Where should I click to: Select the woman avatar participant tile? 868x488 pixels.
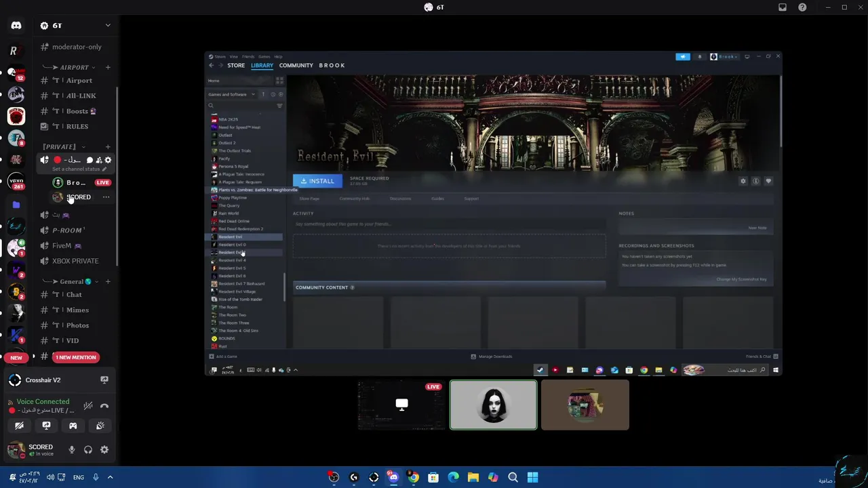click(494, 405)
